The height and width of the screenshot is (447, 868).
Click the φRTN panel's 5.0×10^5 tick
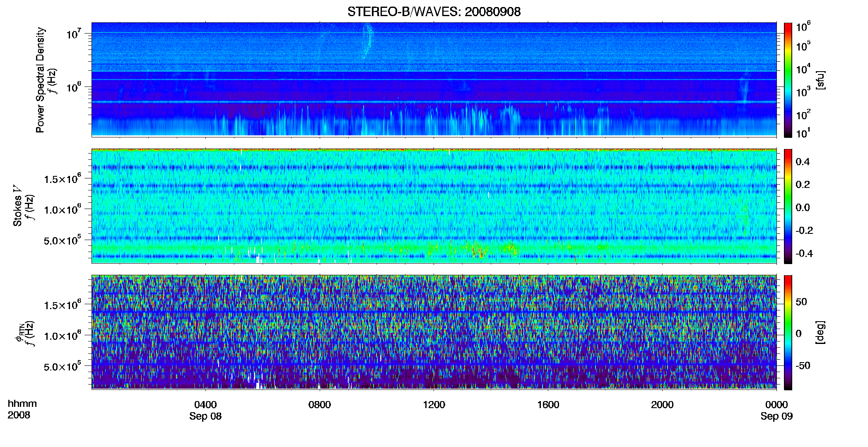pyautogui.click(x=63, y=366)
